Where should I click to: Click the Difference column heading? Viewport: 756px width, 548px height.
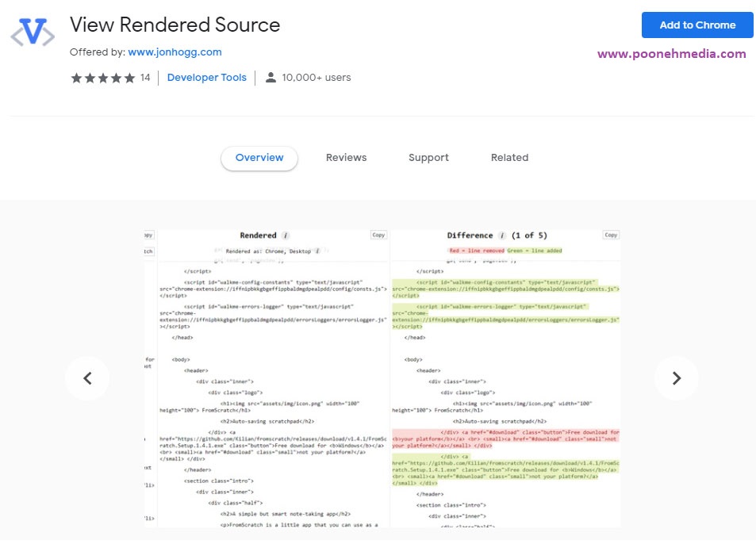(x=470, y=236)
